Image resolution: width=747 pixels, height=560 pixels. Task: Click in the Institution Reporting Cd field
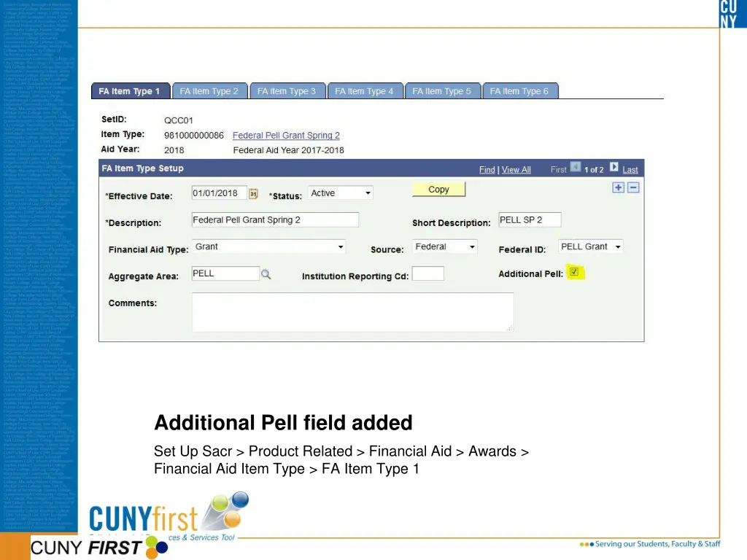[427, 273]
